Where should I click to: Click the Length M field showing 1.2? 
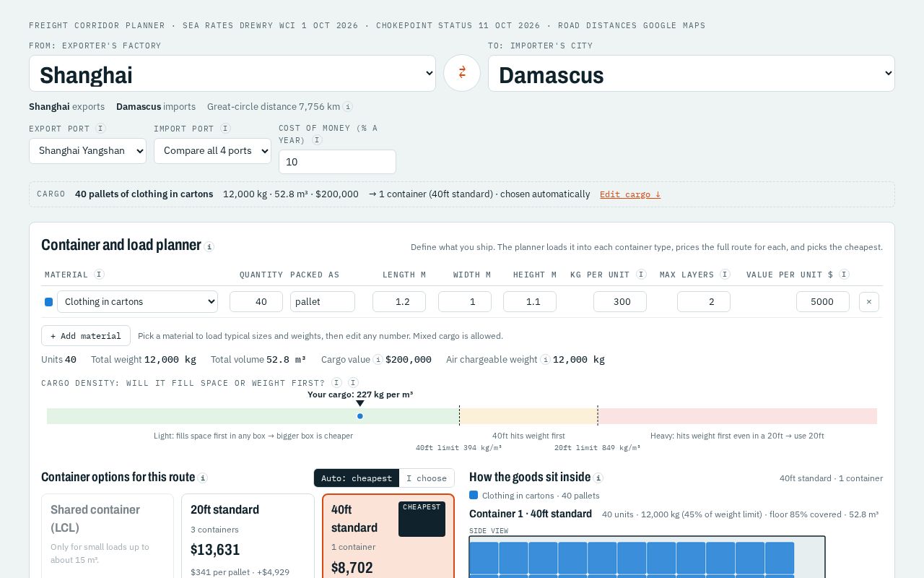(x=399, y=302)
